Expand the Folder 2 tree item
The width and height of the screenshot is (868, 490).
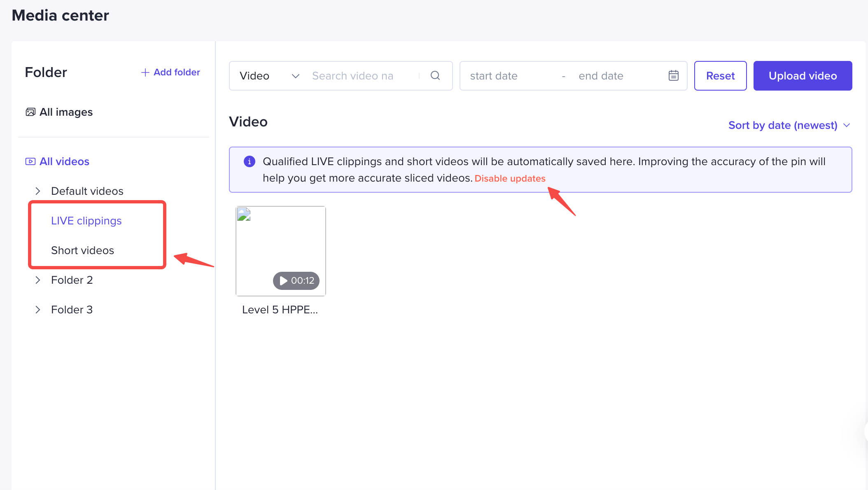point(37,280)
